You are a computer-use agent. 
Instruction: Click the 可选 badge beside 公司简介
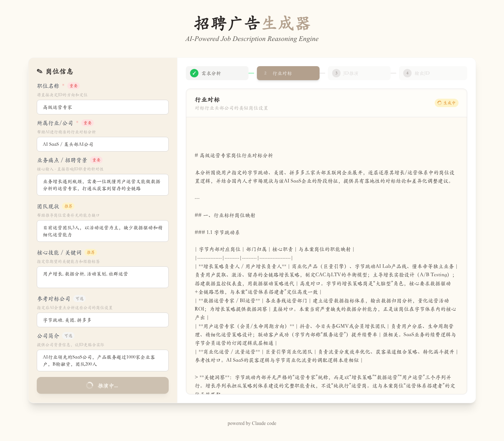(x=68, y=335)
